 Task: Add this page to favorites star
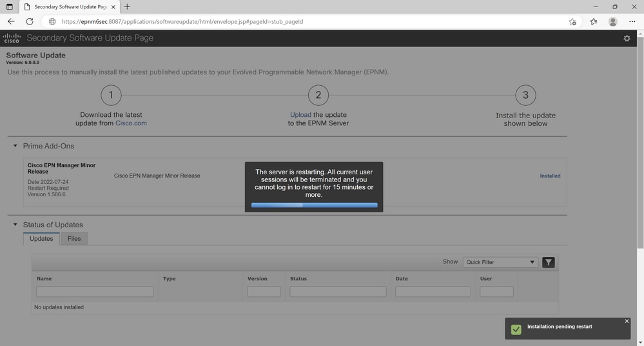tap(572, 21)
